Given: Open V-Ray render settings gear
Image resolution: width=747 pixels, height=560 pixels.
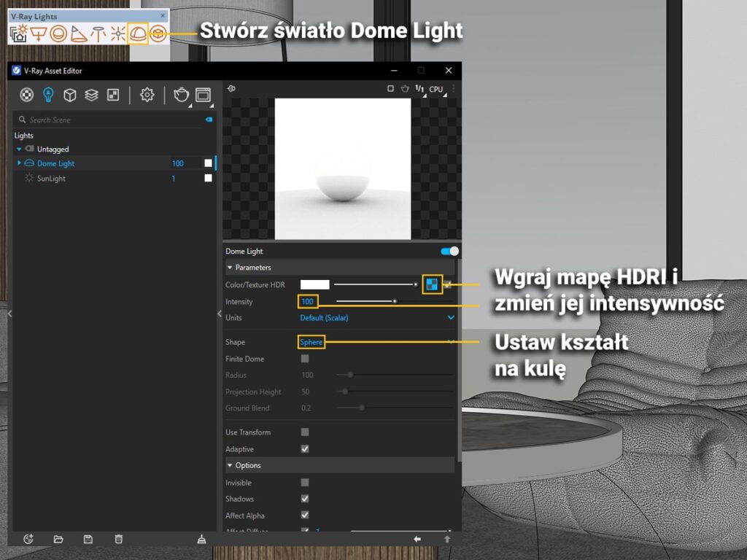Looking at the screenshot, I should (147, 95).
